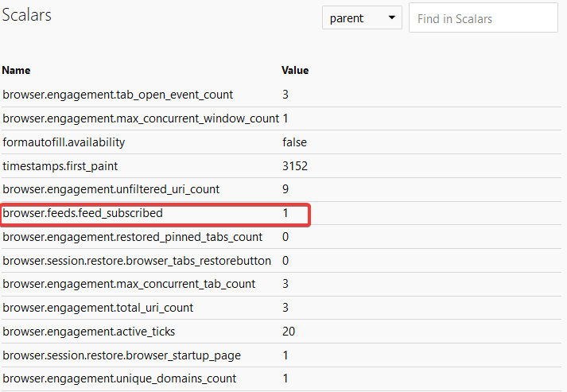Click the Scalars section heading
This screenshot has width=567, height=392.
[x=28, y=17]
